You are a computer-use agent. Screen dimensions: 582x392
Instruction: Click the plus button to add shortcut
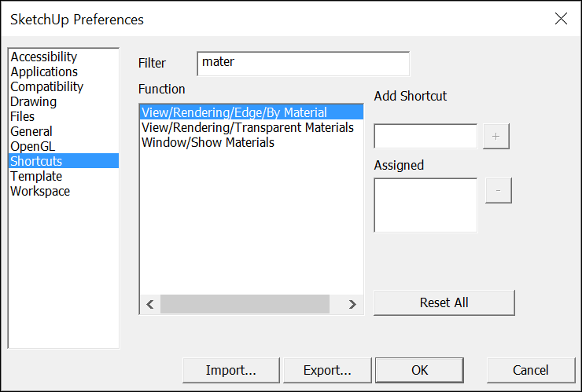[x=496, y=137]
